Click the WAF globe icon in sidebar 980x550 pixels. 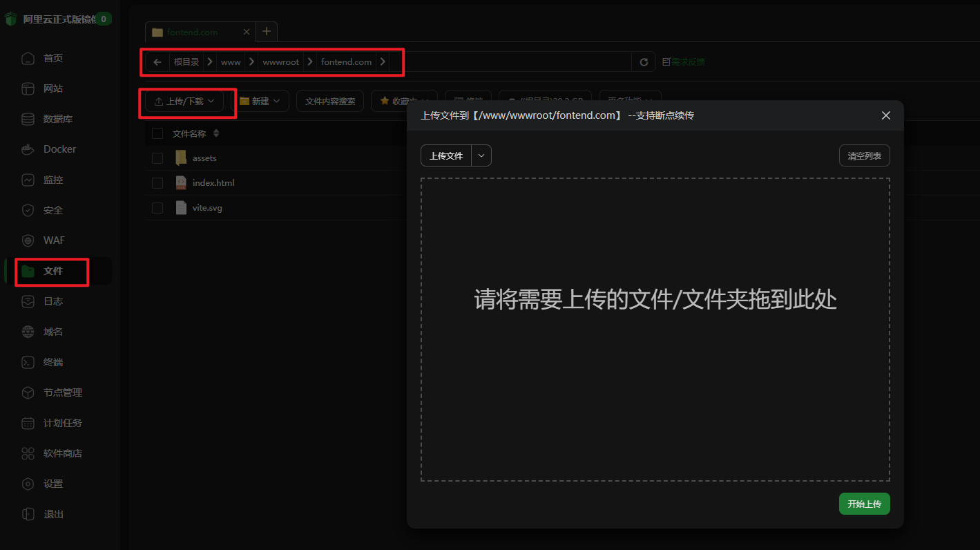tap(28, 240)
